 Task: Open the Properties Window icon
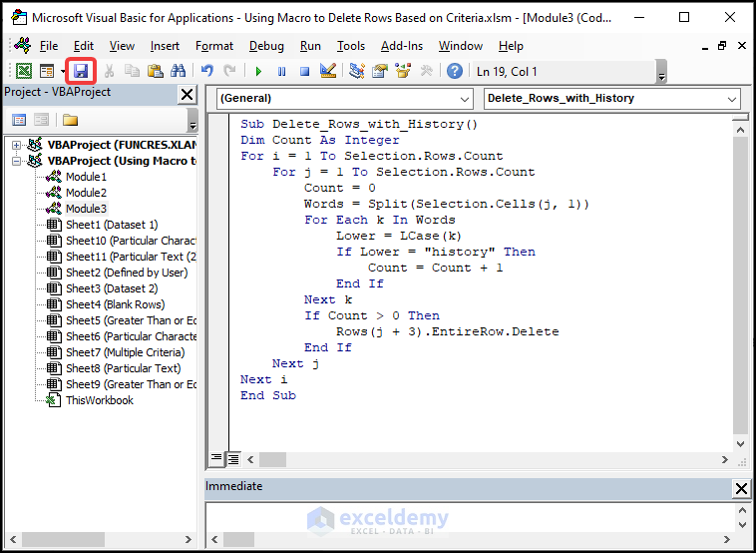coord(380,72)
